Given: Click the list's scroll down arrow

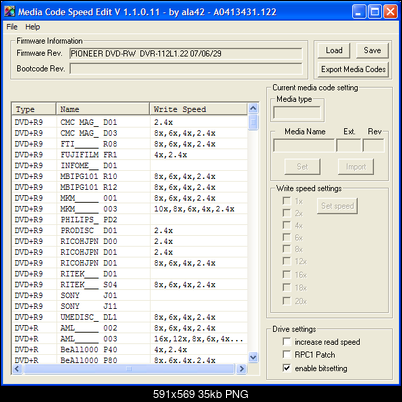Looking at the screenshot, I should coord(253,358).
